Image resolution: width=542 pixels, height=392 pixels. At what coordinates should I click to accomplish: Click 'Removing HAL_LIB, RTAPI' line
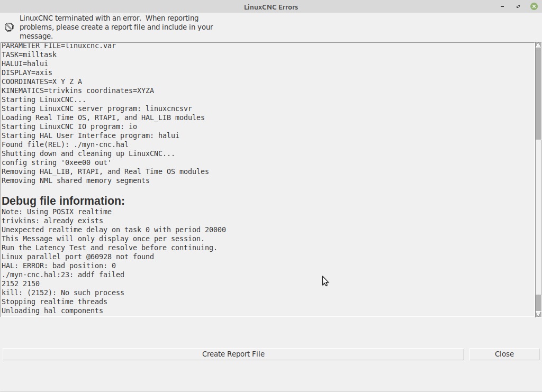(105, 171)
